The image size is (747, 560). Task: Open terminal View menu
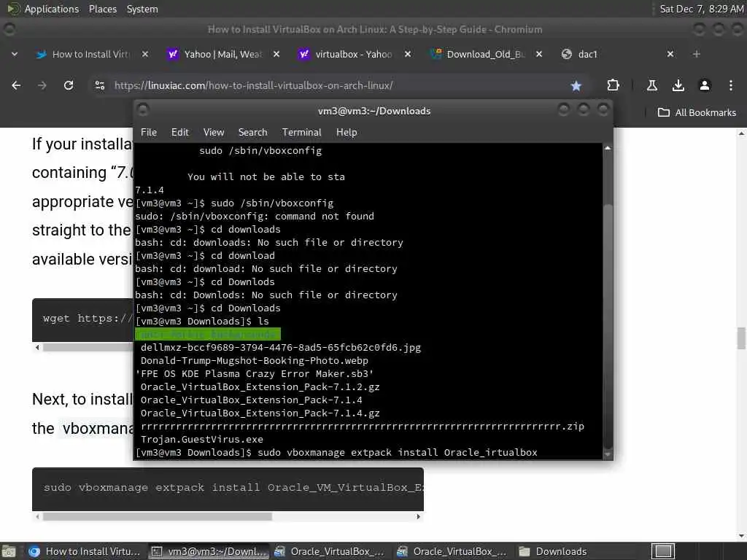point(214,133)
